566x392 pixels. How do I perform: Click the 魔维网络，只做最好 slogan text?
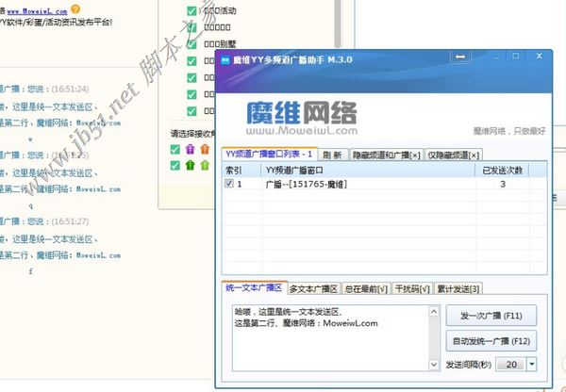tap(509, 131)
